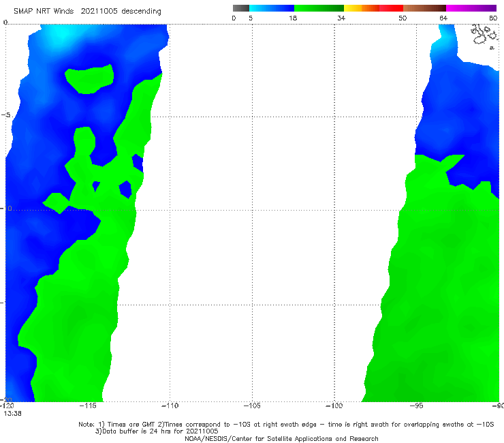Click the NOAA/NESDIS credit line
504x443 pixels.
281,438
